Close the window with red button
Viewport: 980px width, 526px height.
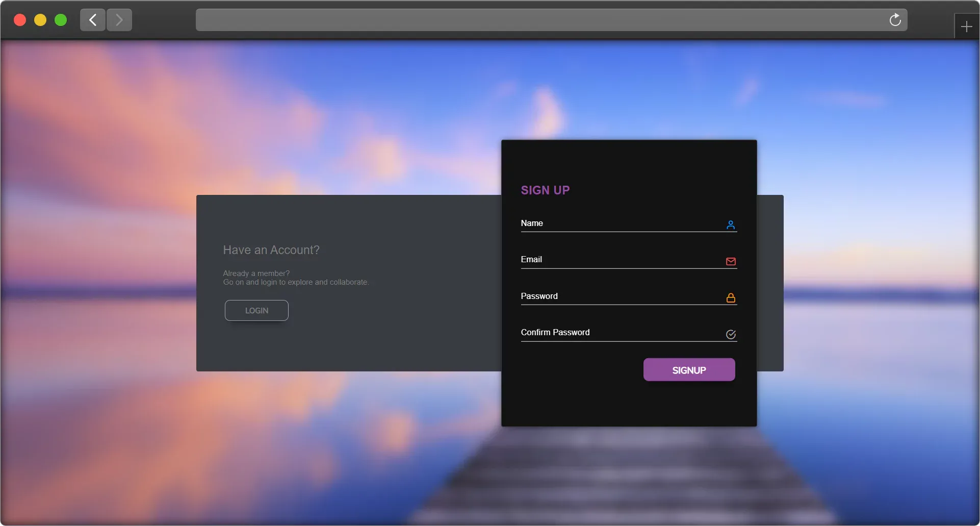point(20,20)
